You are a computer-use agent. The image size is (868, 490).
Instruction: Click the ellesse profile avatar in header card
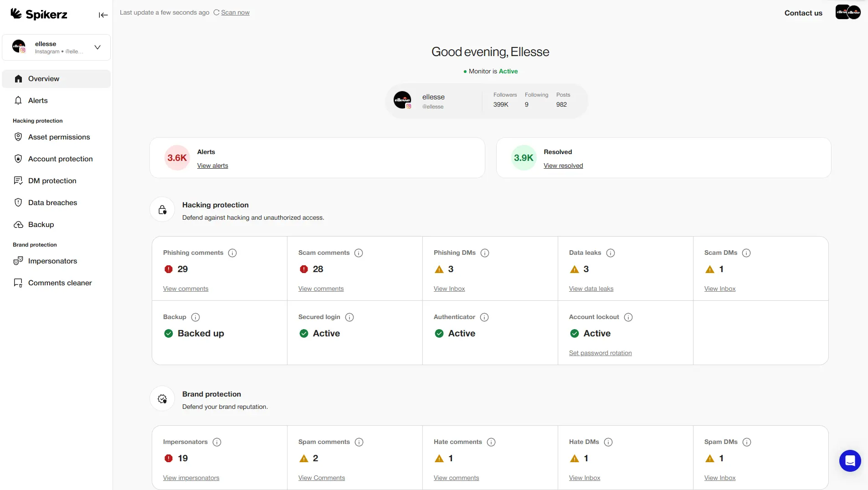[403, 100]
